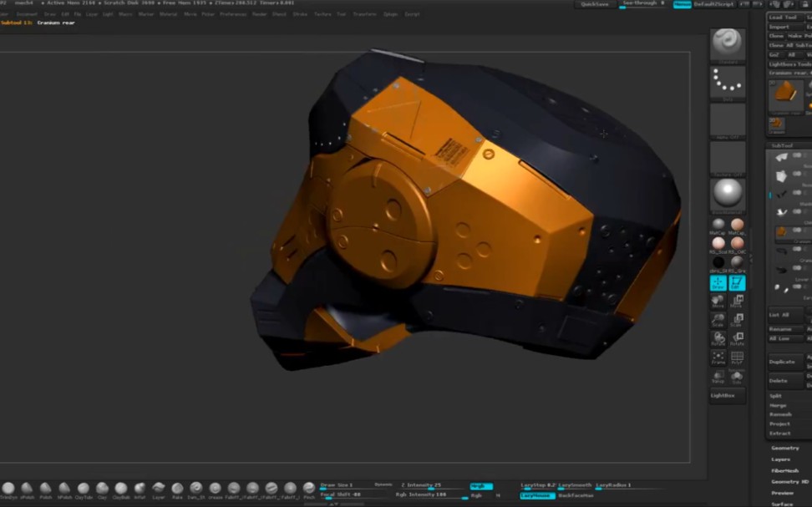812x507 pixels.
Task: Toggle Transp transparency mode
Action: click(718, 377)
